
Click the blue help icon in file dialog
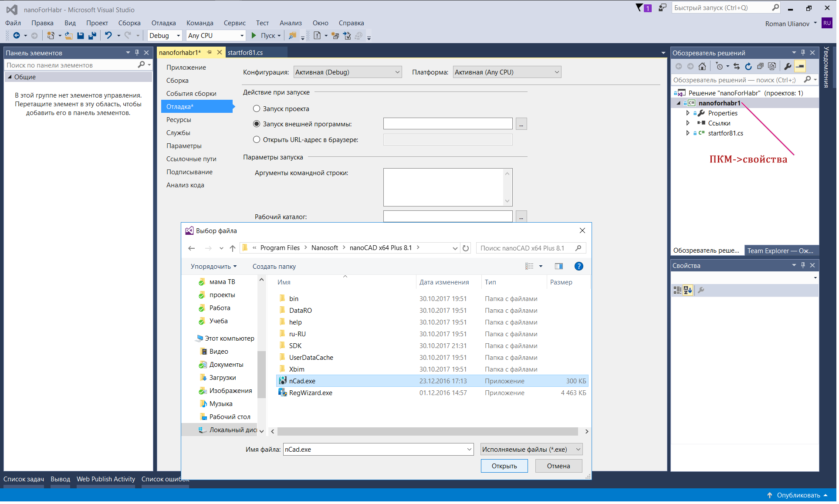click(x=579, y=267)
